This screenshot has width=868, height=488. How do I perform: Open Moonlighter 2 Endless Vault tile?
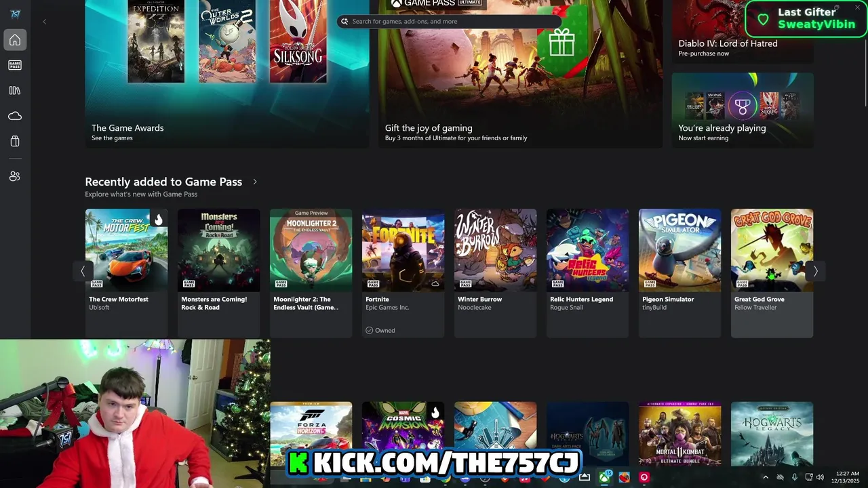(311, 272)
